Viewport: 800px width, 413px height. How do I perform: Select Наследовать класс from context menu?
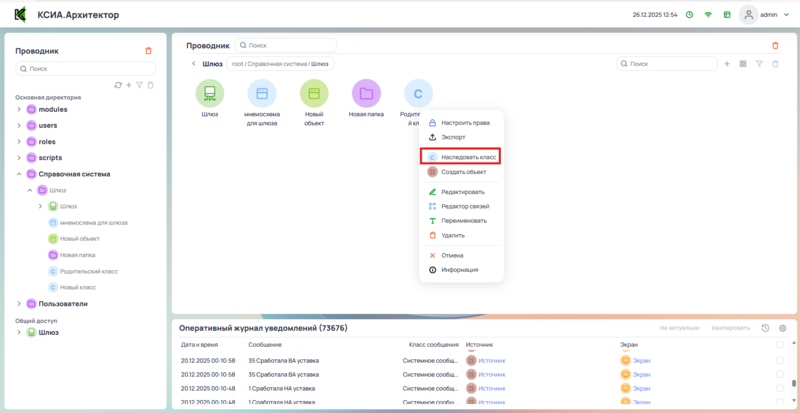click(462, 158)
